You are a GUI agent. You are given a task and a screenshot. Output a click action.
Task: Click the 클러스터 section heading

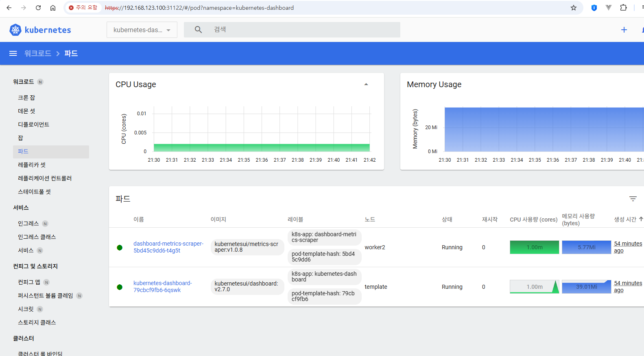point(24,338)
